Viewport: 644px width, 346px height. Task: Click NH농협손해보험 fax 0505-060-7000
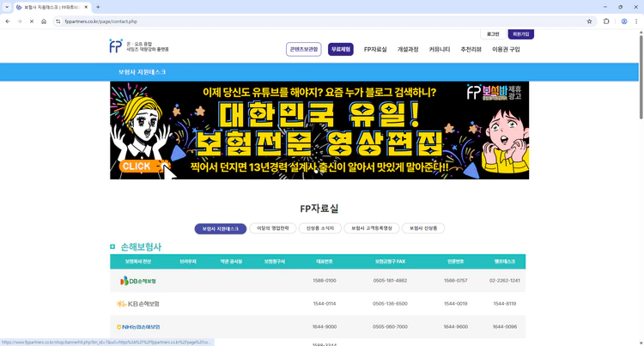390,327
